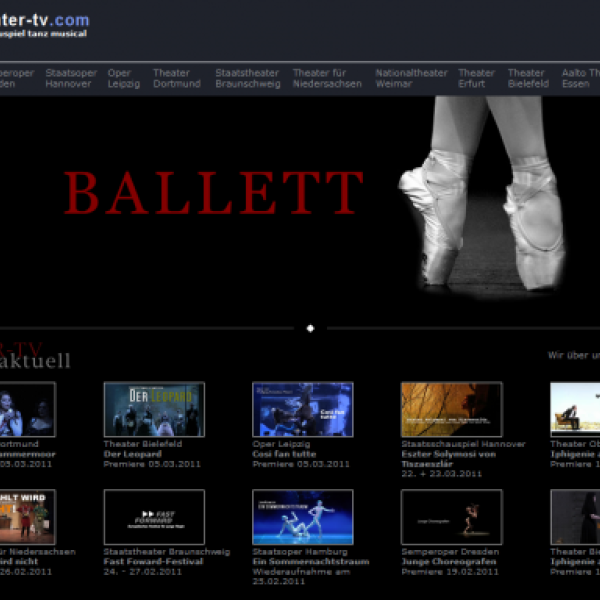Click the '24. - 27.02.2011' date text
Viewport: 600px width, 600px height.
pyautogui.click(x=143, y=572)
